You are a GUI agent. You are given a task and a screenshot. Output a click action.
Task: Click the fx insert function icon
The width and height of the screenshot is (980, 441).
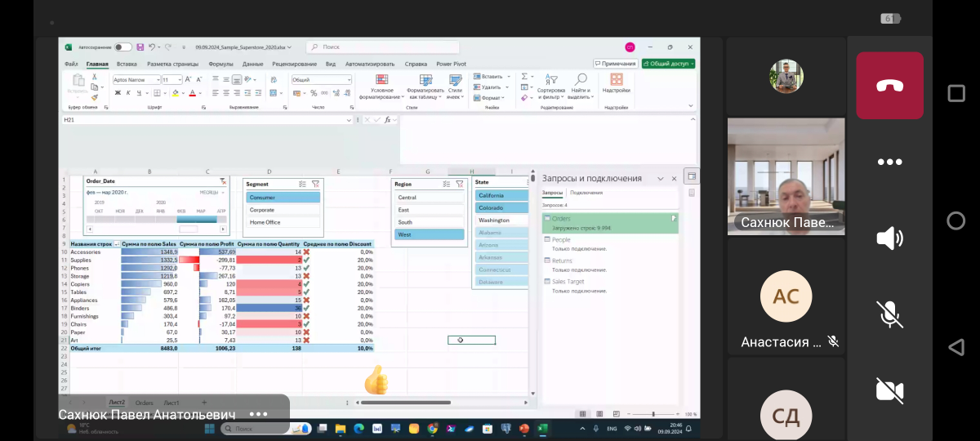pyautogui.click(x=387, y=120)
